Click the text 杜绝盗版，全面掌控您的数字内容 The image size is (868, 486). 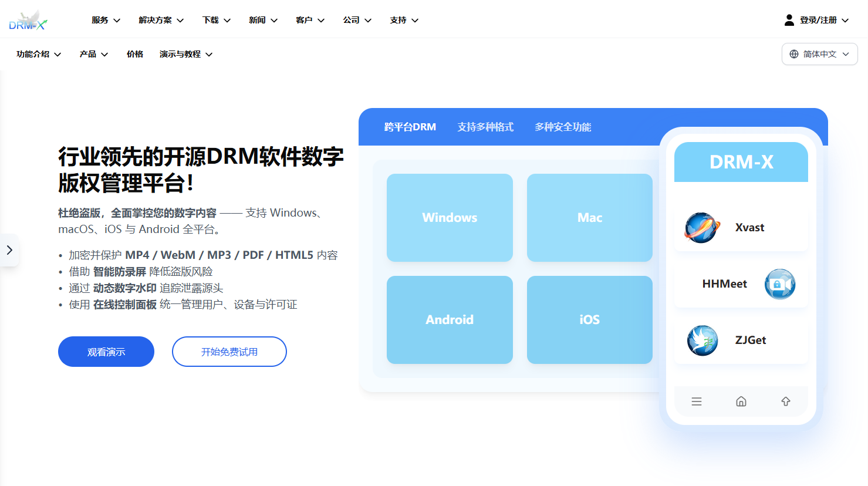[x=137, y=213]
